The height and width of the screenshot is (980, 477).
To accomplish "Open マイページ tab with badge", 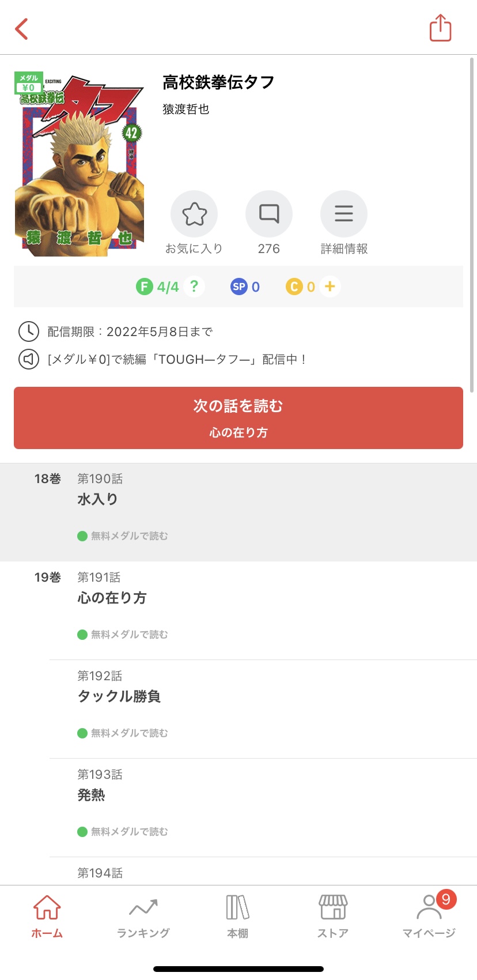I will tap(429, 917).
